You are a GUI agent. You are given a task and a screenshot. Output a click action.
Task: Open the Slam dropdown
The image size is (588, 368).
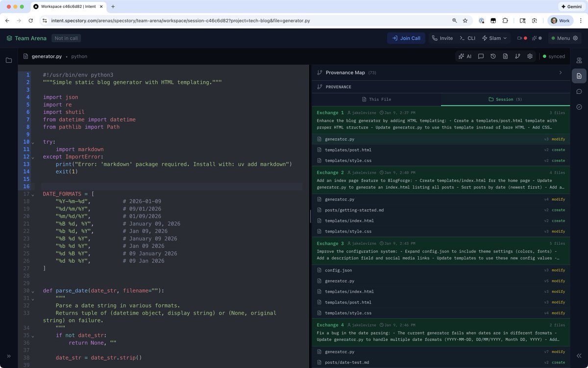495,38
